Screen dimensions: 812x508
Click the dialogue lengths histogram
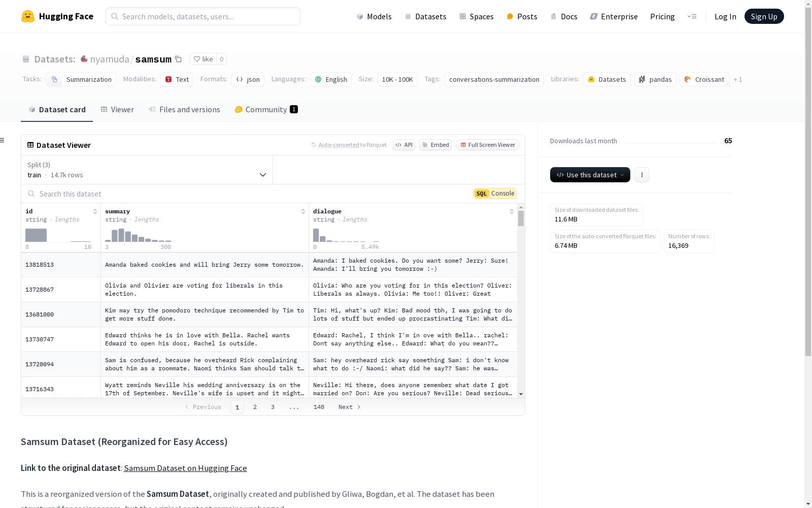(346, 235)
